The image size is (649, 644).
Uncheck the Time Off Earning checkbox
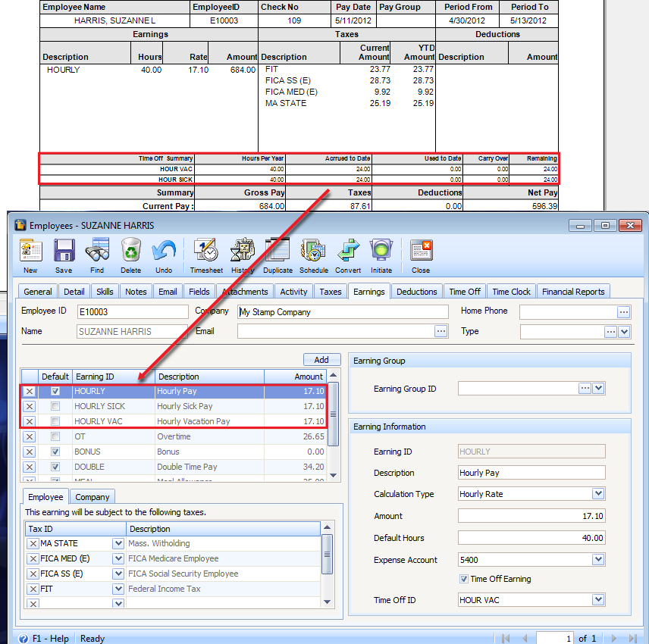click(x=464, y=579)
